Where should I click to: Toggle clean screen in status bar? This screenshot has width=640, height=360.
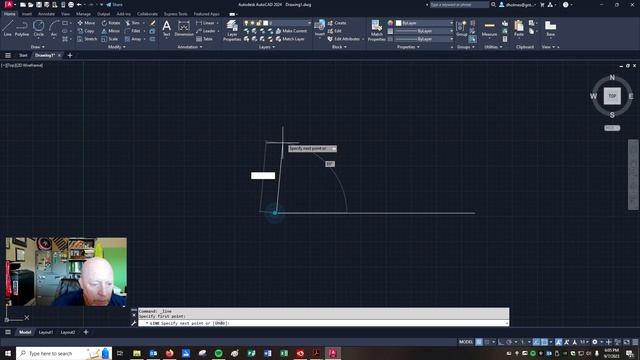(627, 342)
